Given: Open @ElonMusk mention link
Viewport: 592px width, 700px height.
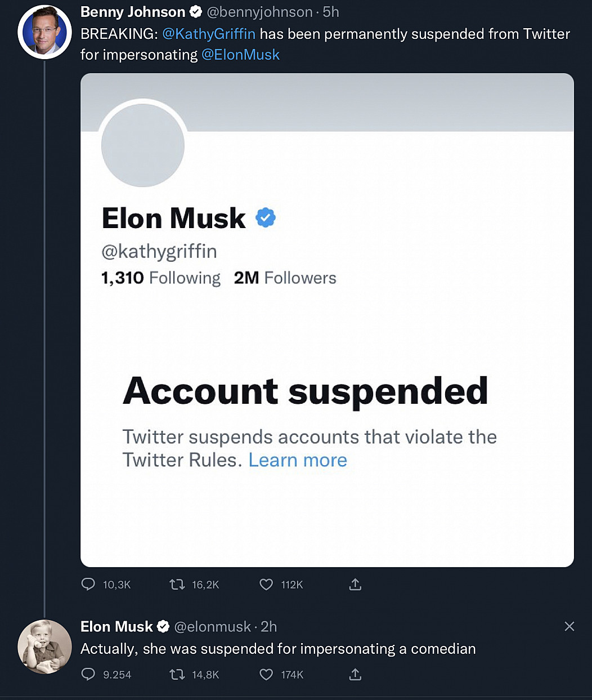Looking at the screenshot, I should coord(240,55).
